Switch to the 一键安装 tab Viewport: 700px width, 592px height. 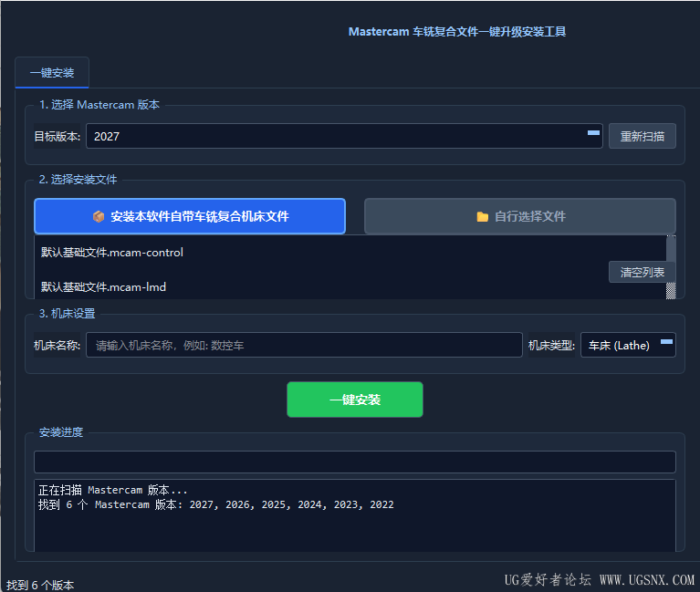(52, 72)
